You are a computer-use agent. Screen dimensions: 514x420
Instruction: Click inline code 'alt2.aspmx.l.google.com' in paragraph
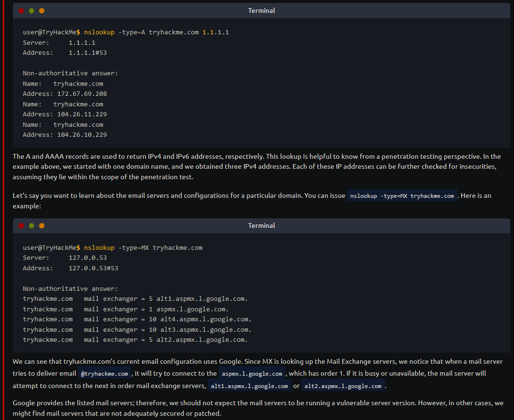click(x=343, y=386)
